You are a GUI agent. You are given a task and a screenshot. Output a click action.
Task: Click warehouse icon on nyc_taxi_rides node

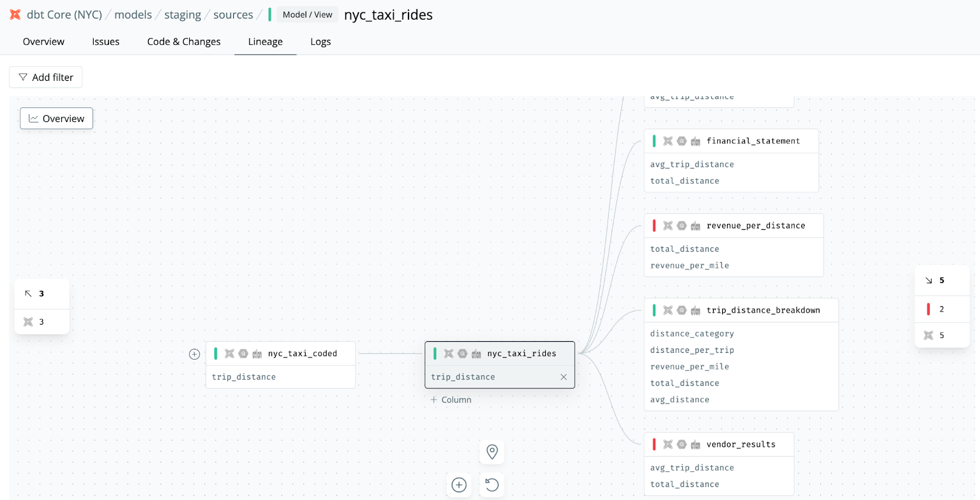click(477, 354)
